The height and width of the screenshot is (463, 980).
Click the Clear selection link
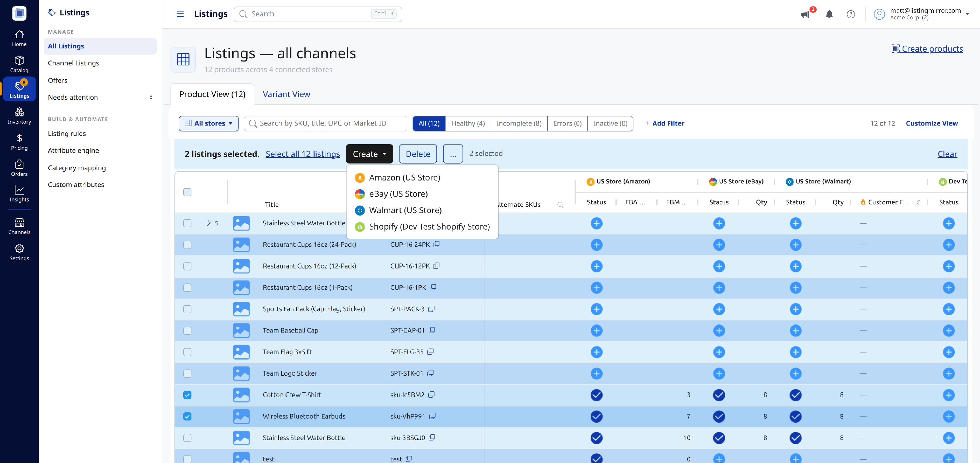[x=947, y=154]
